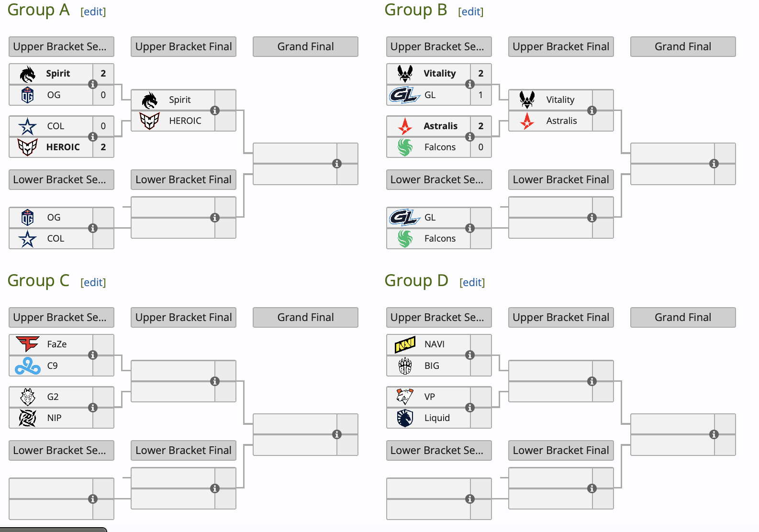Click the Team Liquid logo
Screen dimensions: 759x532
[405, 418]
